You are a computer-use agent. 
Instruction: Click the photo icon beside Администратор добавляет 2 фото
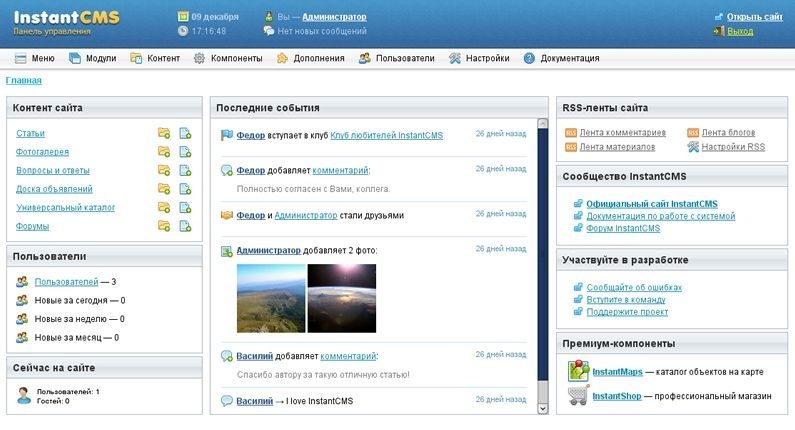point(227,250)
